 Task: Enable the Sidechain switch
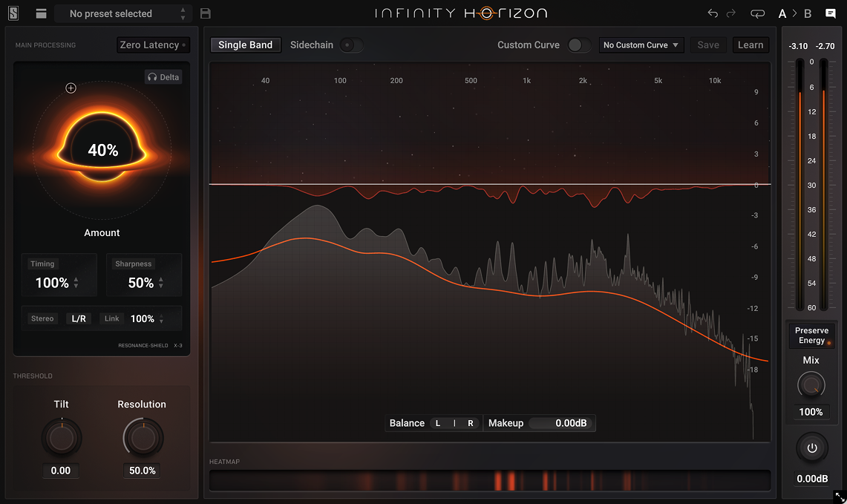351,45
